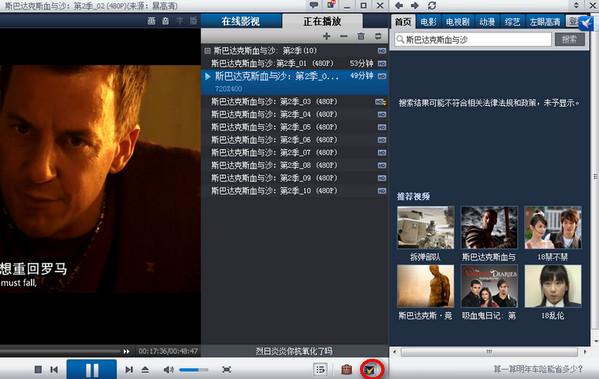The image size is (599, 379).
Task: Play episode 第2季_04 (480P)
Action: pos(294,114)
